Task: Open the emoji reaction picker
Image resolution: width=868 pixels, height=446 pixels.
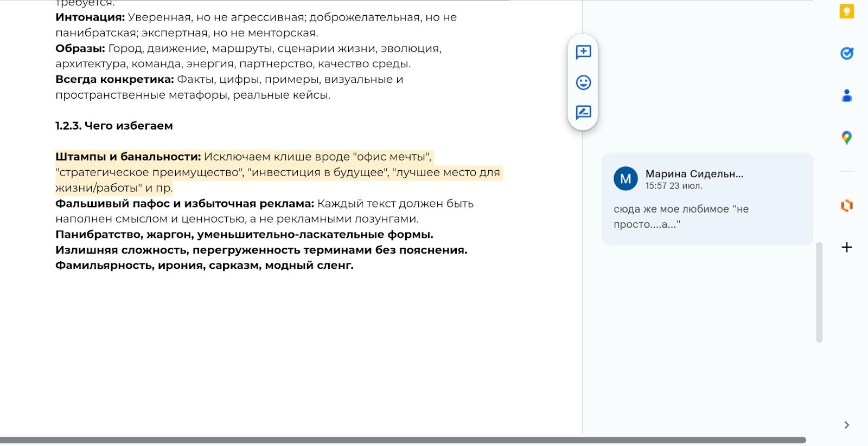Action: pos(583,82)
